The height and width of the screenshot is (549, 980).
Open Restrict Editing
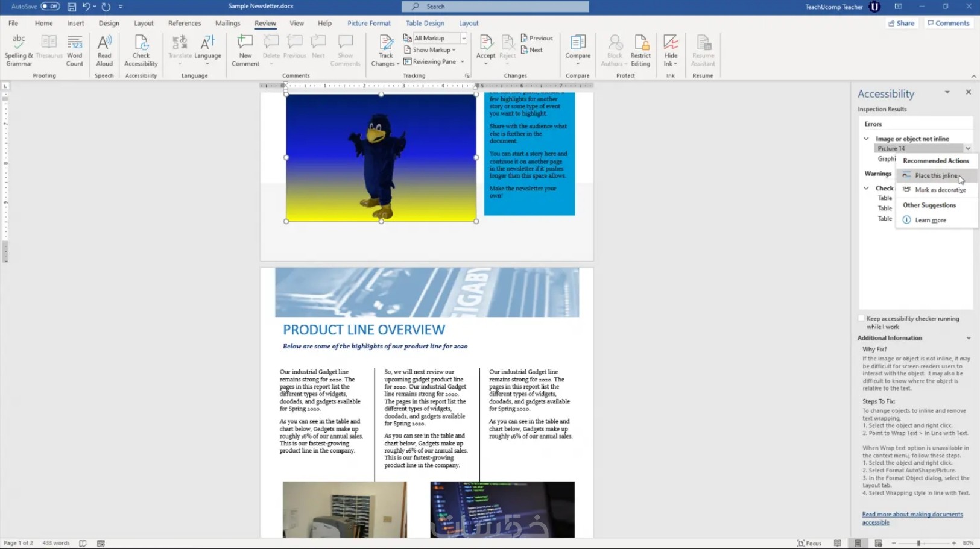click(x=640, y=50)
